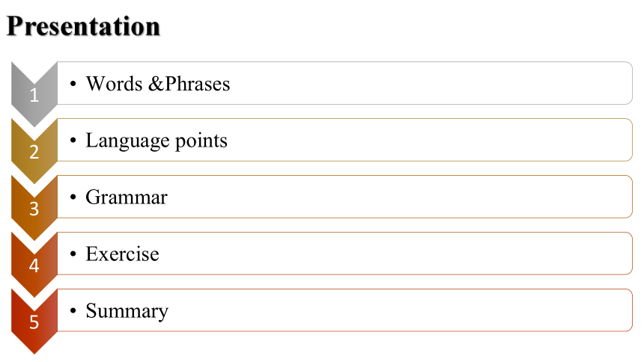
Task: Click the Summary text
Action: (127, 312)
